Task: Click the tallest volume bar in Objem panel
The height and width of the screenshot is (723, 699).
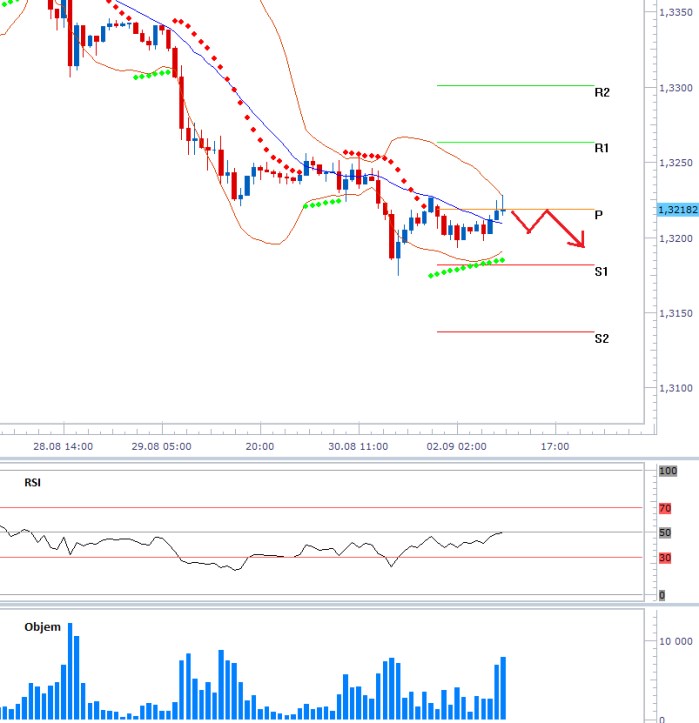Action: tap(70, 671)
